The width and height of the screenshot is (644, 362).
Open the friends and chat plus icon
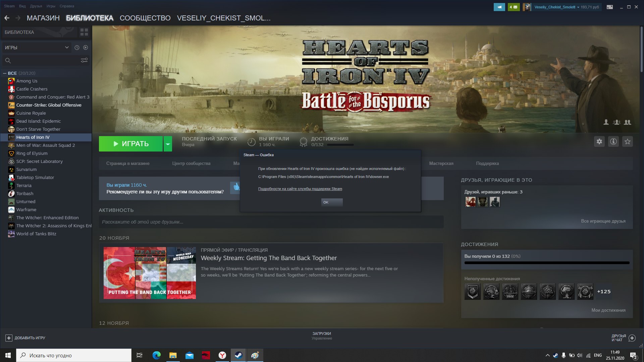[632, 338]
